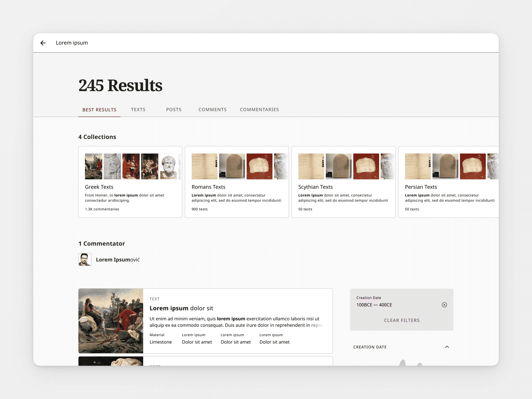Viewport: 532px width, 399px height.
Task: Open the Posts tab
Action: pyautogui.click(x=174, y=110)
